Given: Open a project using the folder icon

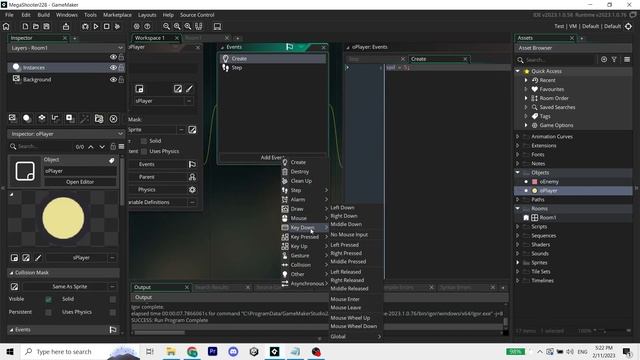Looking at the screenshot, I should point(36,27).
